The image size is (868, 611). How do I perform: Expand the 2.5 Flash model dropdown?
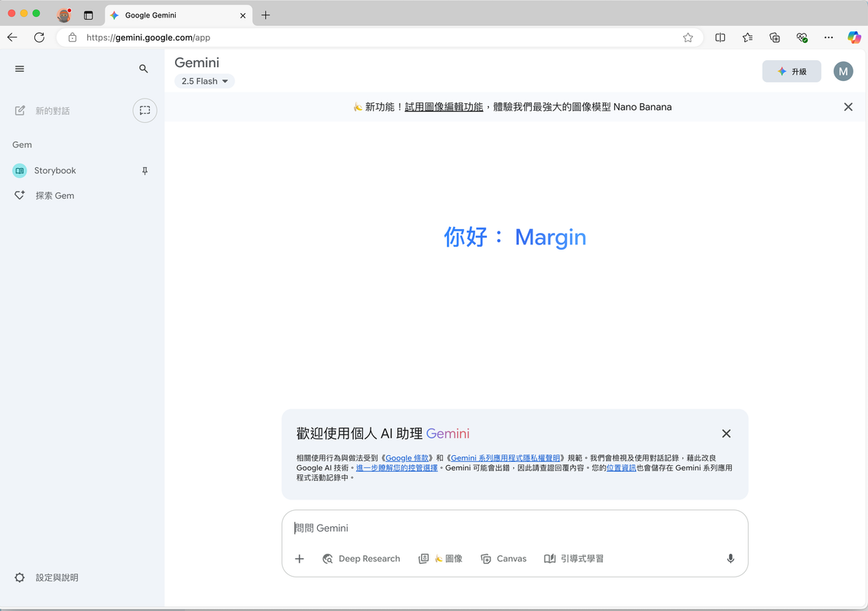(204, 82)
